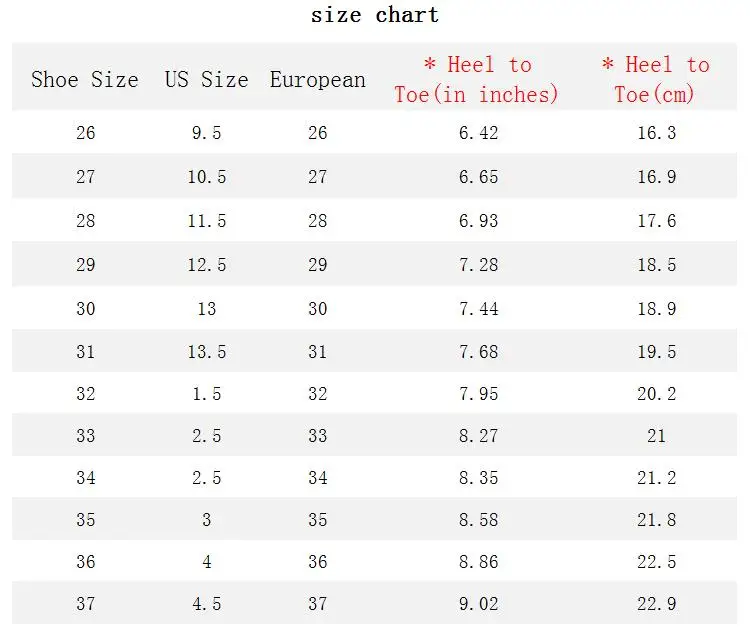Image resolution: width=750 pixels, height=635 pixels.
Task: Select the 17.6 cm cell
Action: pyautogui.click(x=656, y=221)
